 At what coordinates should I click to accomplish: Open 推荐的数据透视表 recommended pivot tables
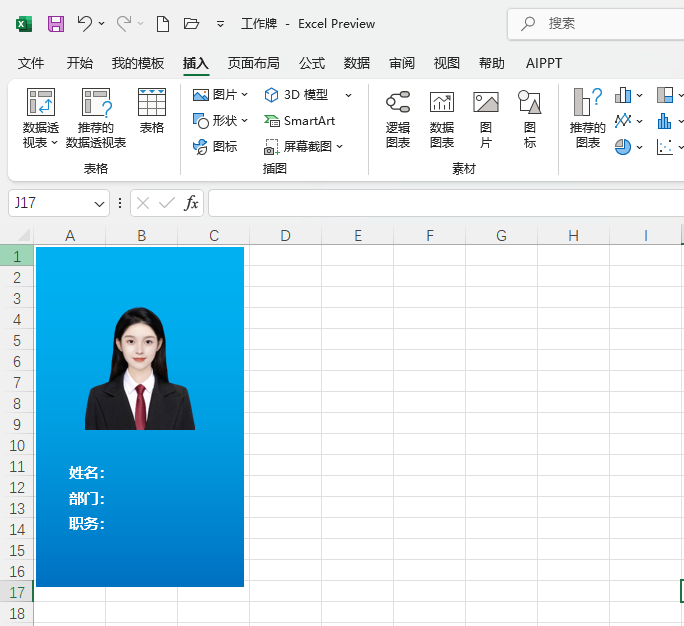[96, 118]
